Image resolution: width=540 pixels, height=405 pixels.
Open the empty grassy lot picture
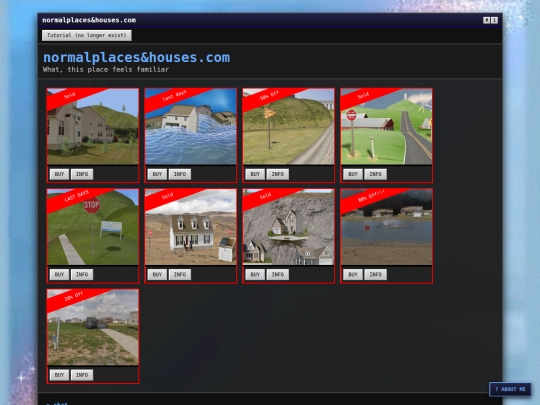93,327
